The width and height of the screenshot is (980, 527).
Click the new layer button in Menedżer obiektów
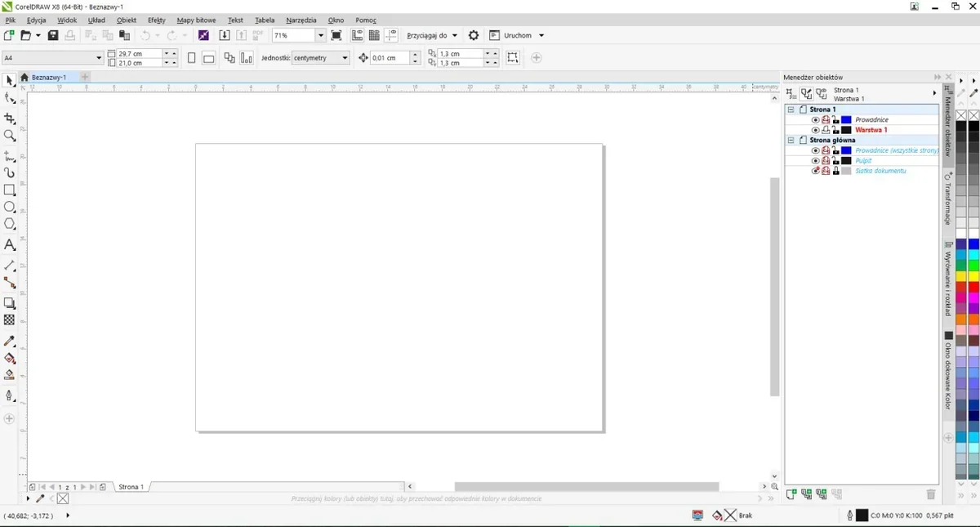pos(791,494)
